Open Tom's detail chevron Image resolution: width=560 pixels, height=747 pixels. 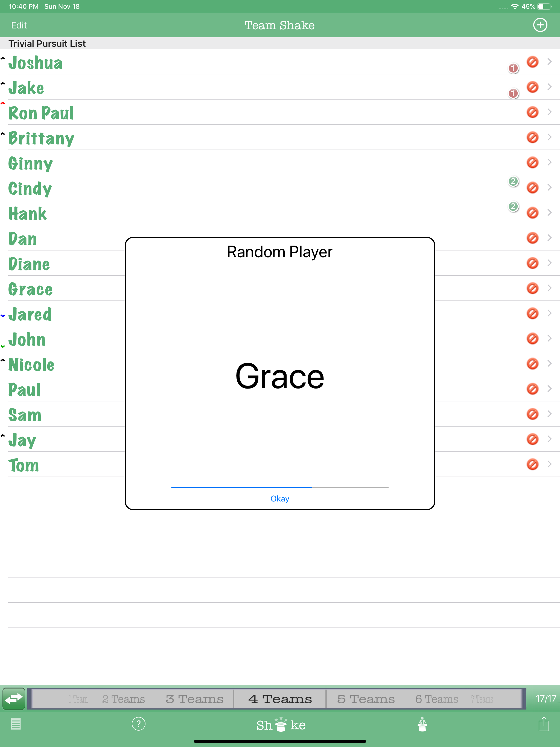click(550, 464)
